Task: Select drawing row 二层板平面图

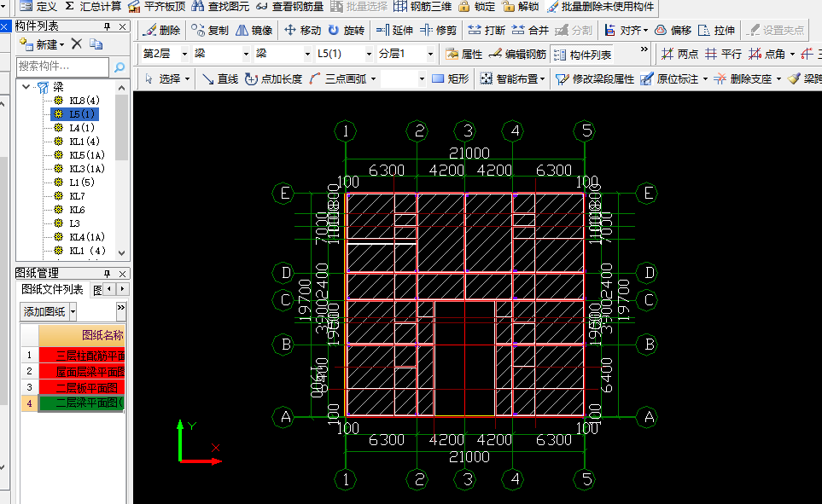Action: (82, 388)
